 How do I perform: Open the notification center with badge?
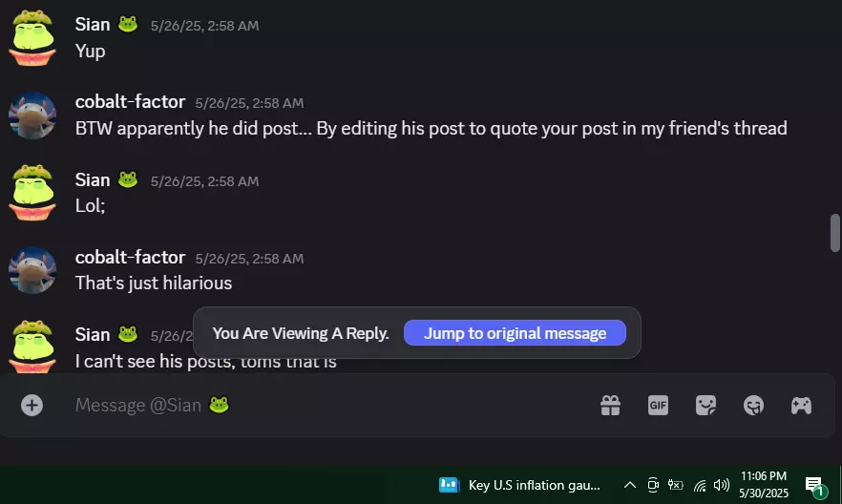click(815, 486)
